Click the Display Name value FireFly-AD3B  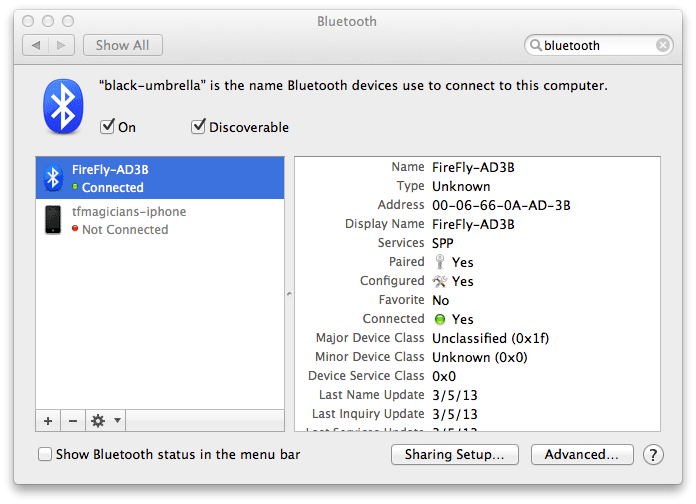[x=473, y=224]
